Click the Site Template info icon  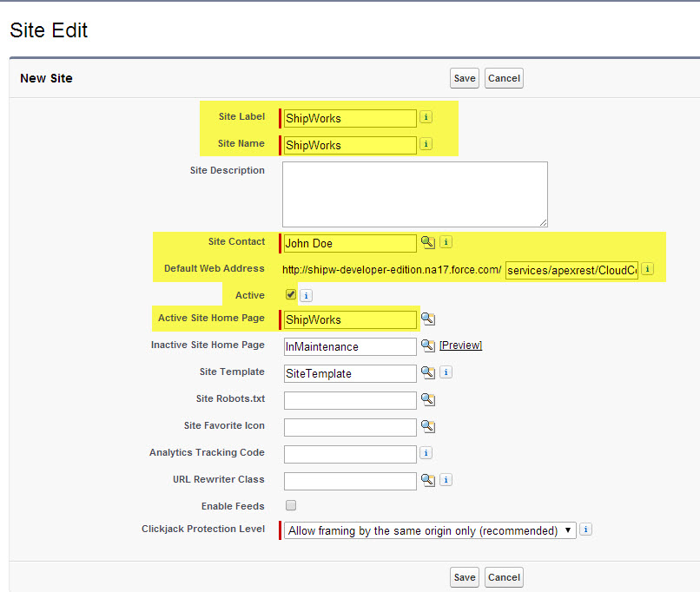tap(446, 372)
